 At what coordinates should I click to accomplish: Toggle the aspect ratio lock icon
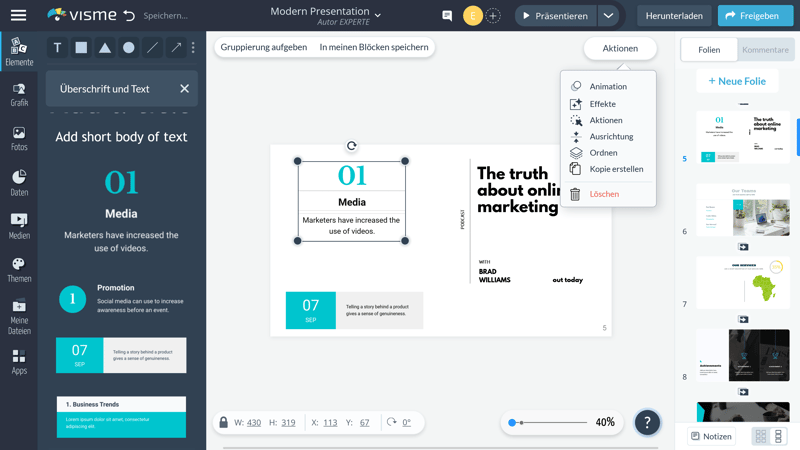(223, 422)
